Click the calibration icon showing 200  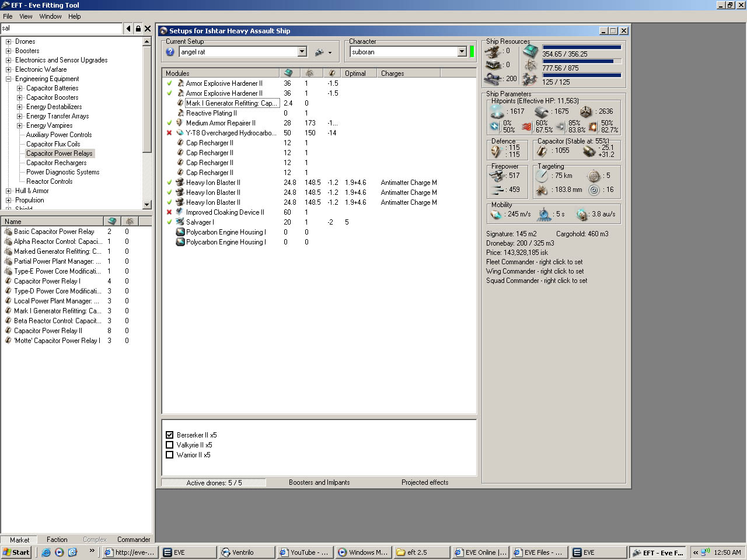pyautogui.click(x=493, y=78)
